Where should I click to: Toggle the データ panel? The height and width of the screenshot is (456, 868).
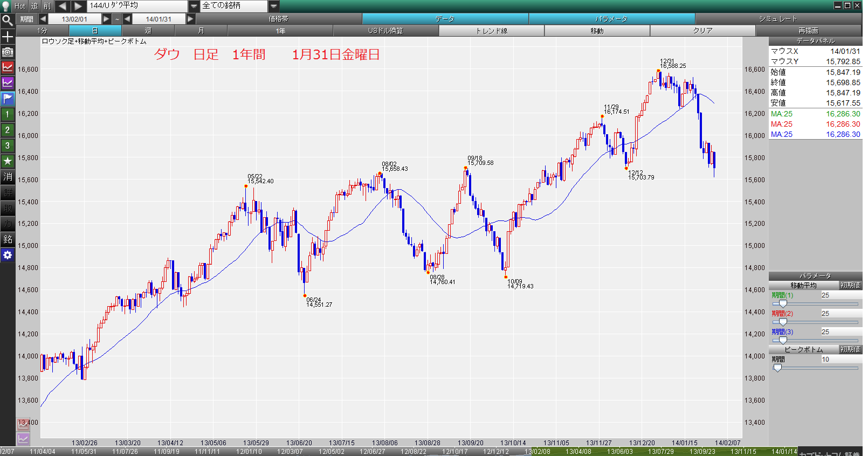click(x=445, y=19)
